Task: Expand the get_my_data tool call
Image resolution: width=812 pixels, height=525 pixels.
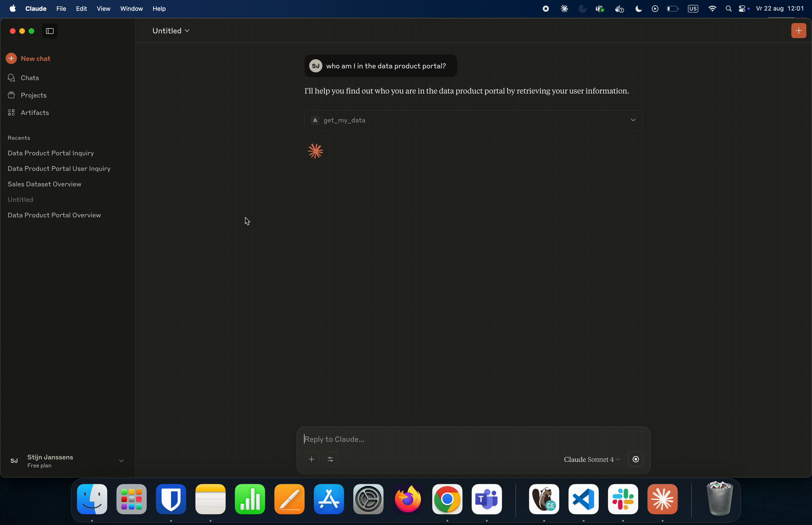Action: [x=633, y=120]
